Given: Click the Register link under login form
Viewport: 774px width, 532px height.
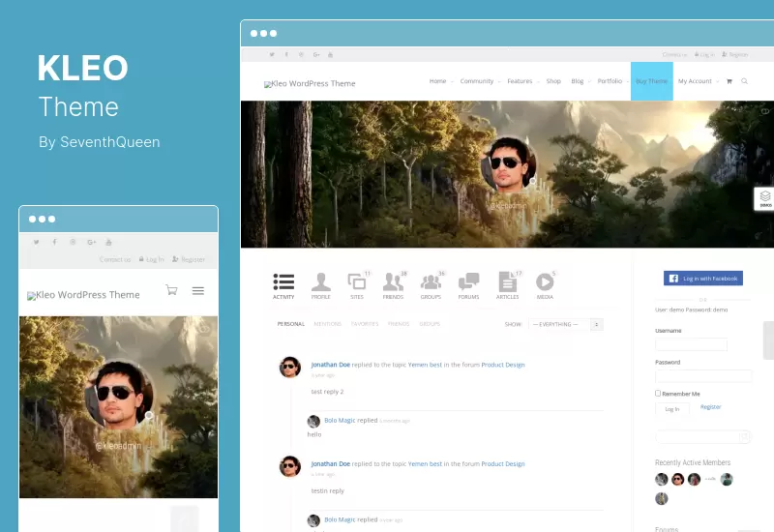Looking at the screenshot, I should click(x=710, y=407).
